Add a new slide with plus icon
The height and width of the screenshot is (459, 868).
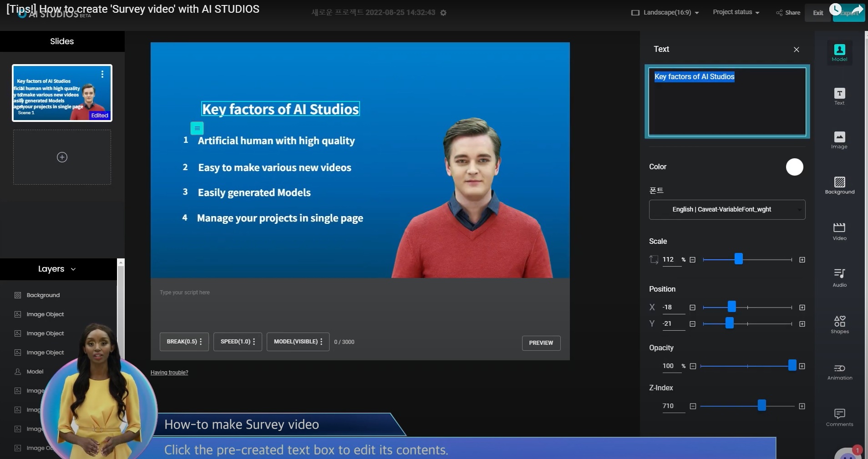62,157
